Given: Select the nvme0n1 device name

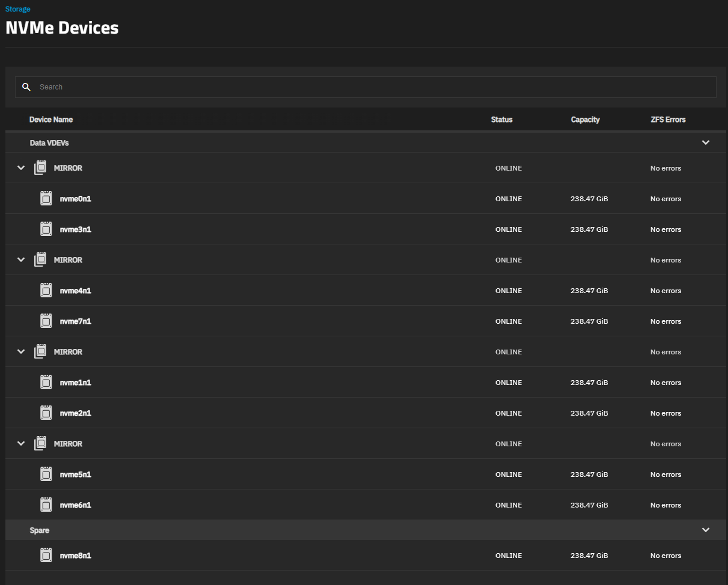Looking at the screenshot, I should pos(76,199).
